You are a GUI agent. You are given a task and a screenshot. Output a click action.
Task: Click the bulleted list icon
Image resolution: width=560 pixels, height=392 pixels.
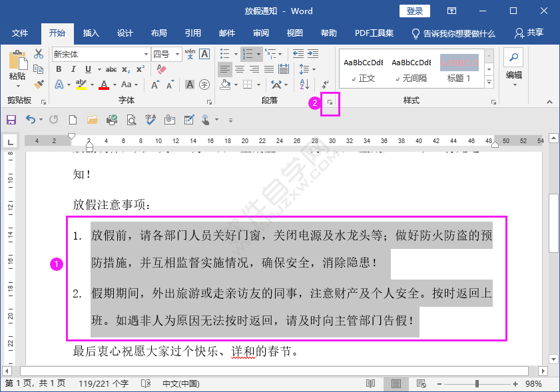click(225, 53)
